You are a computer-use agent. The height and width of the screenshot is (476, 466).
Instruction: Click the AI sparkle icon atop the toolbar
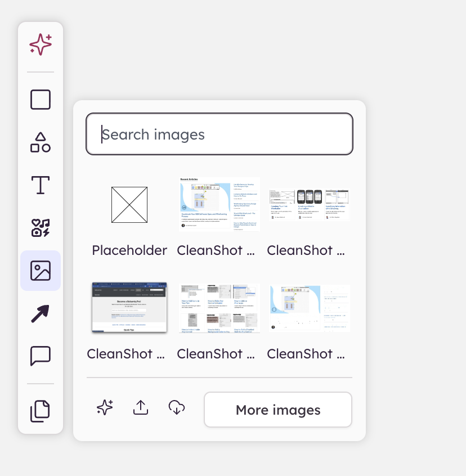(41, 44)
